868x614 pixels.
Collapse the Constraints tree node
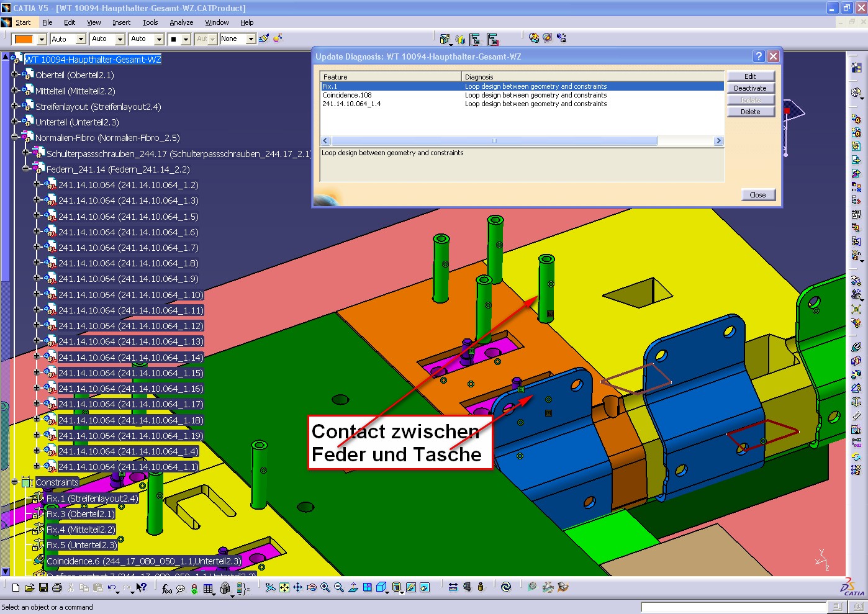pyautogui.click(x=14, y=482)
